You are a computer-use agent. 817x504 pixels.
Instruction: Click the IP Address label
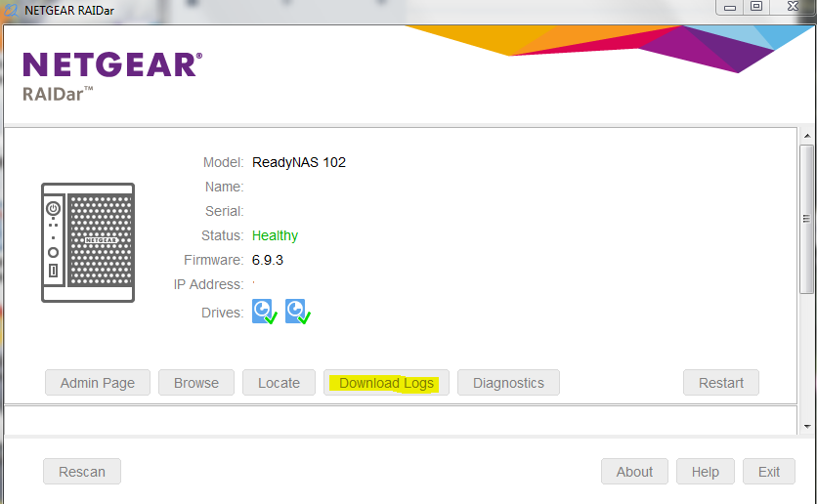[208, 284]
